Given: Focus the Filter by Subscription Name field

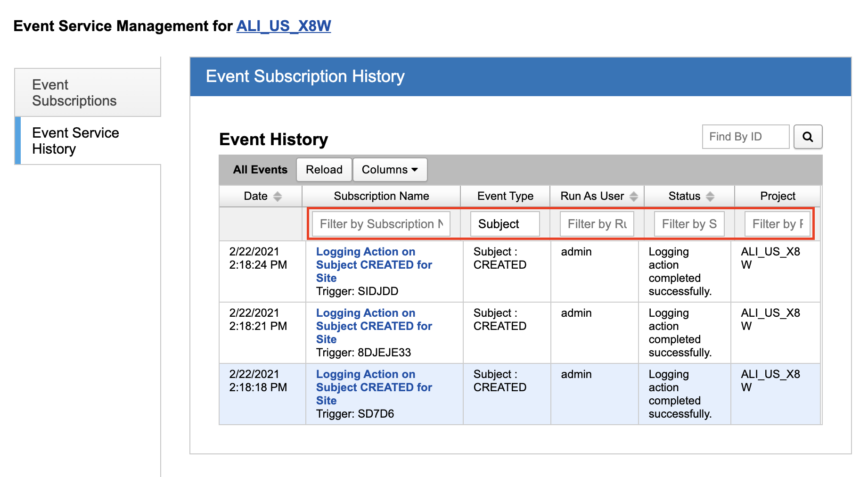Looking at the screenshot, I should (x=381, y=224).
